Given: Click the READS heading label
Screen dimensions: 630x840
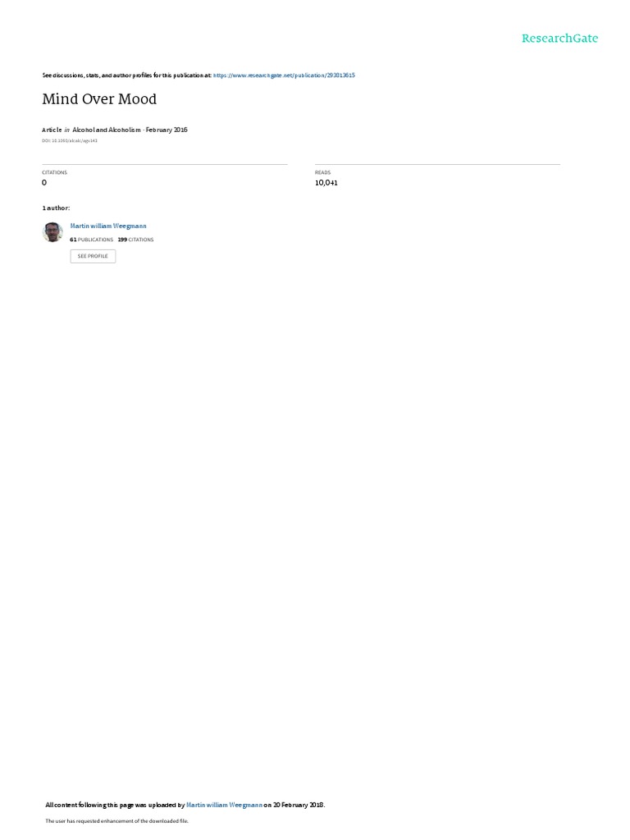Looking at the screenshot, I should coord(323,172).
